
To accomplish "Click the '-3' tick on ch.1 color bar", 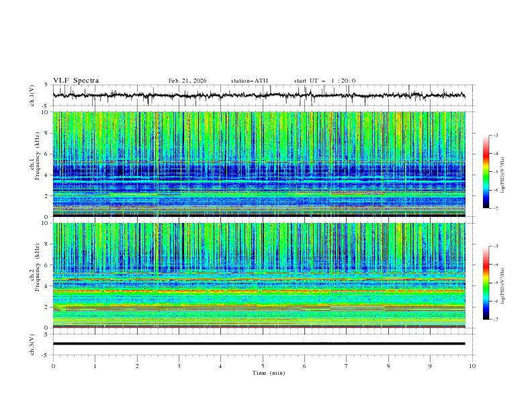I will coord(495,136).
